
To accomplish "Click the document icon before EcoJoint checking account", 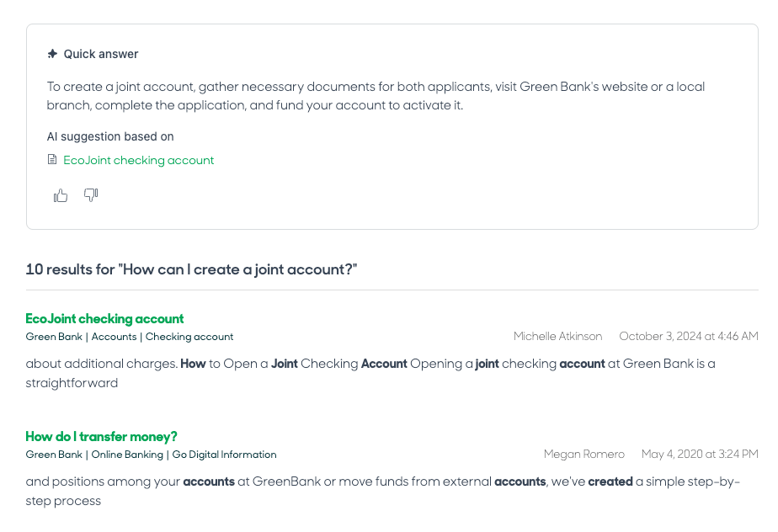I will [x=52, y=159].
